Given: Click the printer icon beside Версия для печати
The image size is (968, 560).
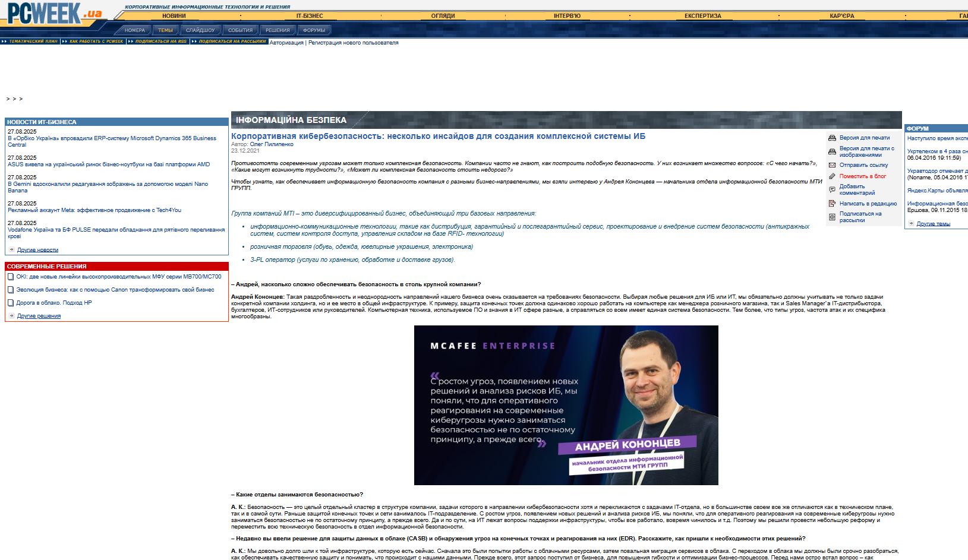Looking at the screenshot, I should [x=832, y=138].
